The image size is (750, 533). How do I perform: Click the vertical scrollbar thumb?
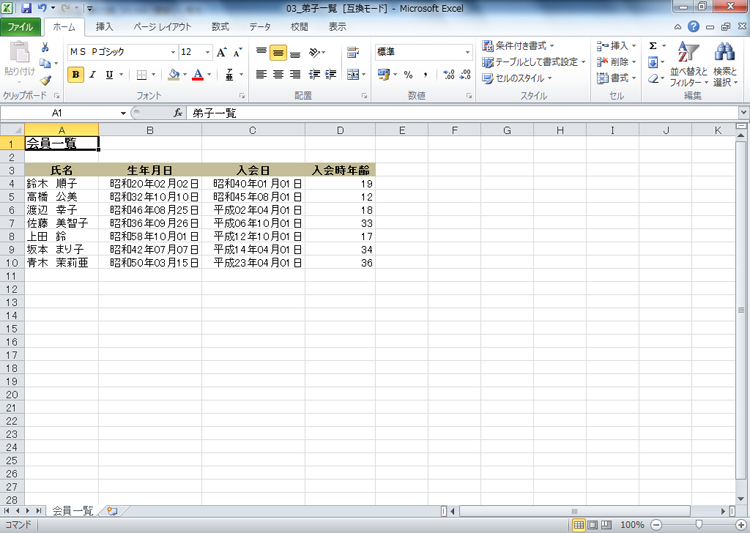[741, 310]
